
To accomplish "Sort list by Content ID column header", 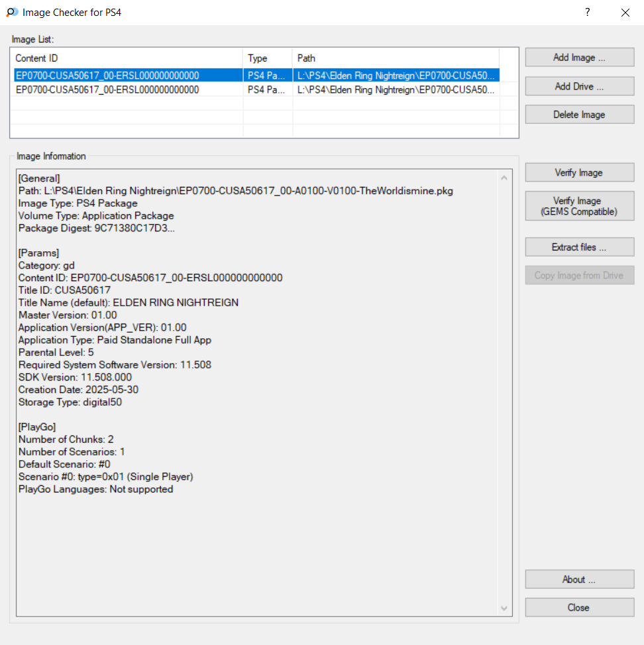I will [127, 58].
